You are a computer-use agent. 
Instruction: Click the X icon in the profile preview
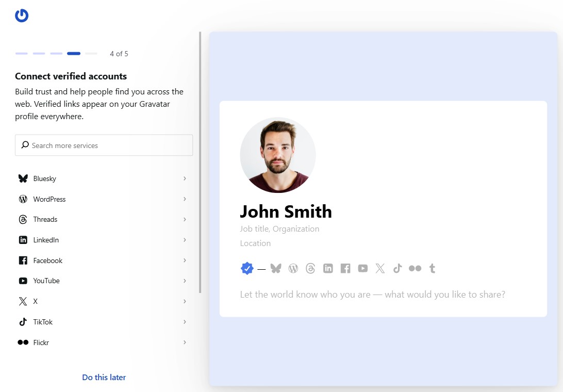(380, 268)
